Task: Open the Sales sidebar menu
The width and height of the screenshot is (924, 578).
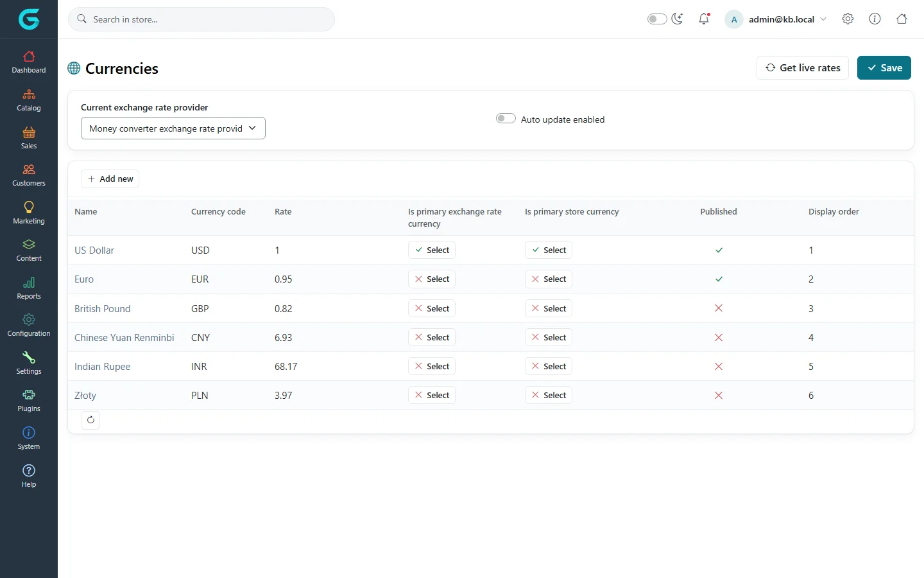Action: pyautogui.click(x=29, y=138)
